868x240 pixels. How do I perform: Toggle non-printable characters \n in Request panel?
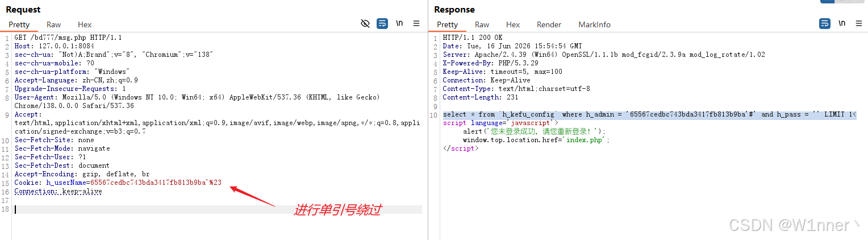pos(399,23)
